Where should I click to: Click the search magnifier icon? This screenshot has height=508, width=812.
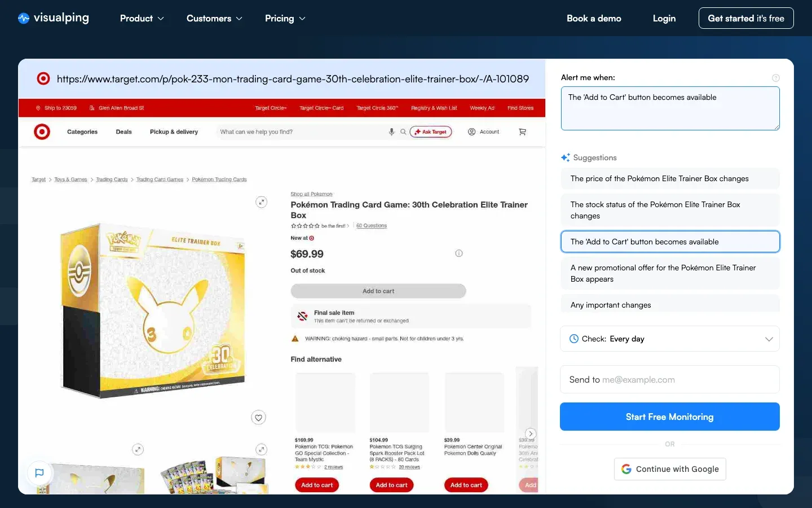pos(403,132)
